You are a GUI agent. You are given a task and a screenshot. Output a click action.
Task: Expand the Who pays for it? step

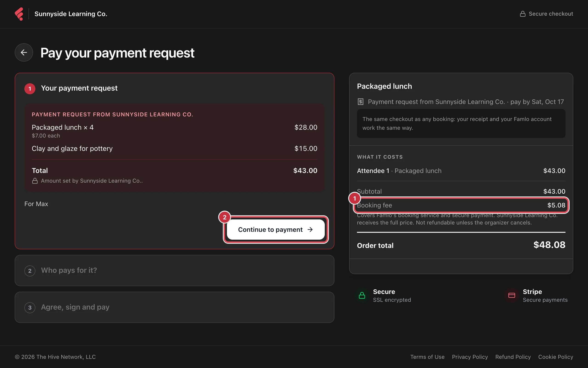click(175, 270)
